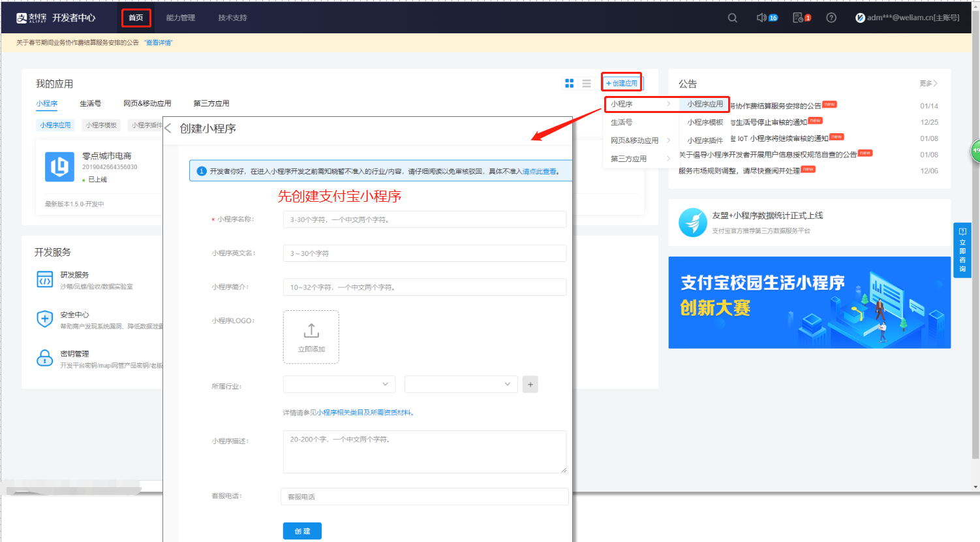Image resolution: width=980 pixels, height=542 pixels.
Task: Open the second 所属行业 dropdown
Action: click(x=461, y=384)
